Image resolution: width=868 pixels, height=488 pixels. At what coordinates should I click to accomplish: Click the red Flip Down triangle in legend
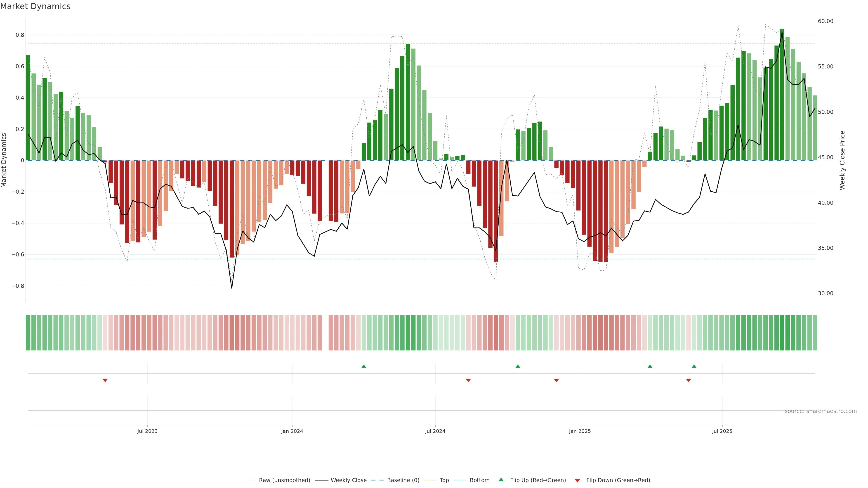pos(577,480)
